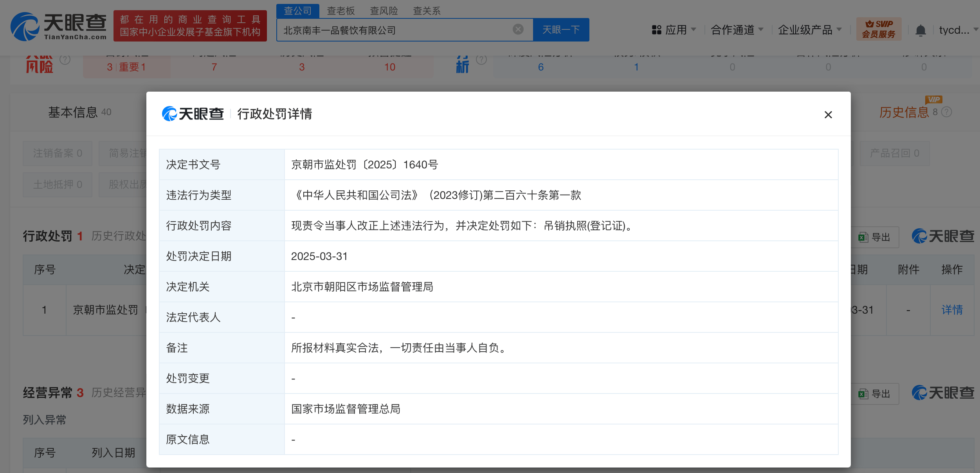Expand the 合作通道 dropdown
980x473 pixels.
pos(737,30)
